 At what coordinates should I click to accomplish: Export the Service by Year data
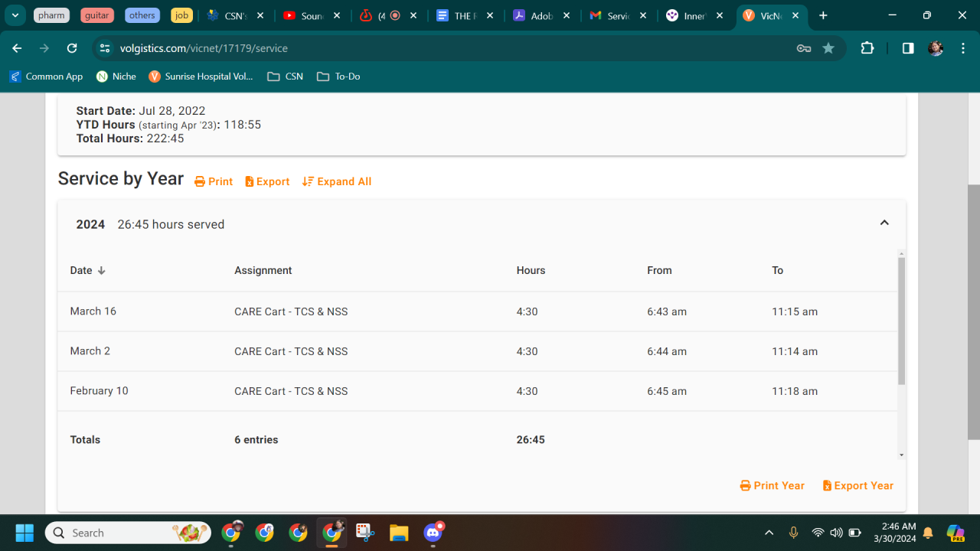click(x=267, y=181)
